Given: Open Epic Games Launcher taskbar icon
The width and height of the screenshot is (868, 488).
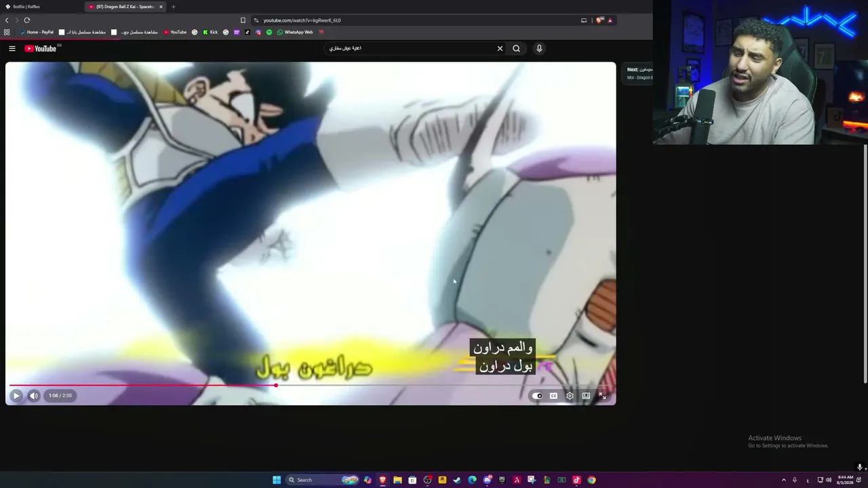Looking at the screenshot, I should (502, 480).
